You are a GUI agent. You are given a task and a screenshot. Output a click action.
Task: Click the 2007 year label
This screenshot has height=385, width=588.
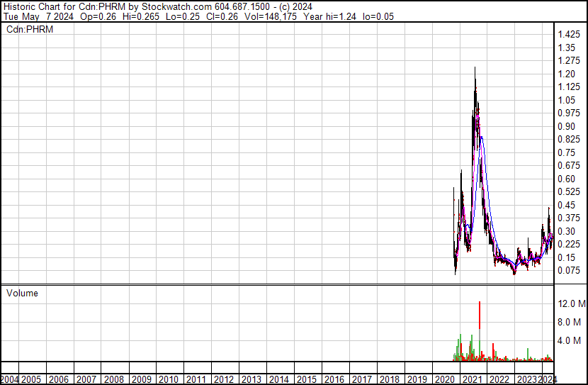tap(86, 379)
